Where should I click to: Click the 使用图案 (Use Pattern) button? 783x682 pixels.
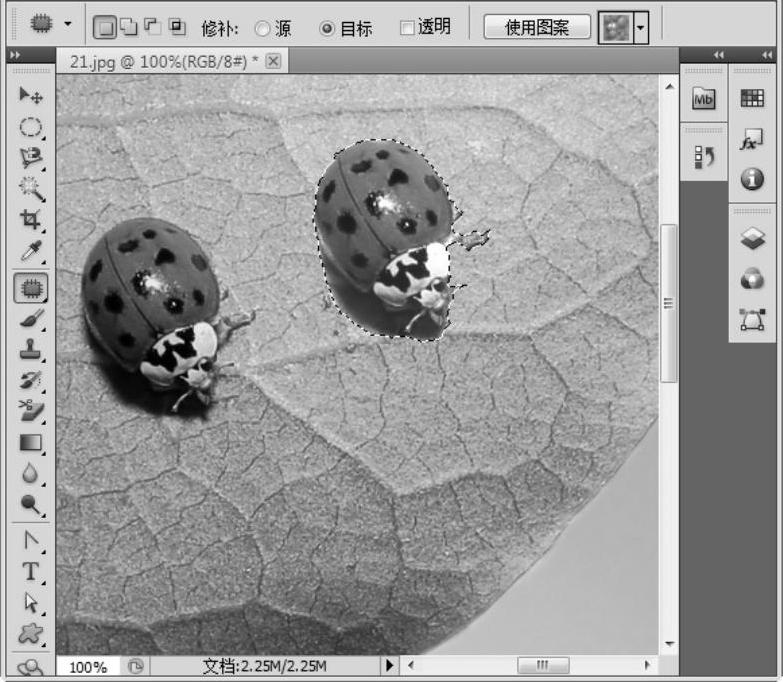tap(535, 27)
